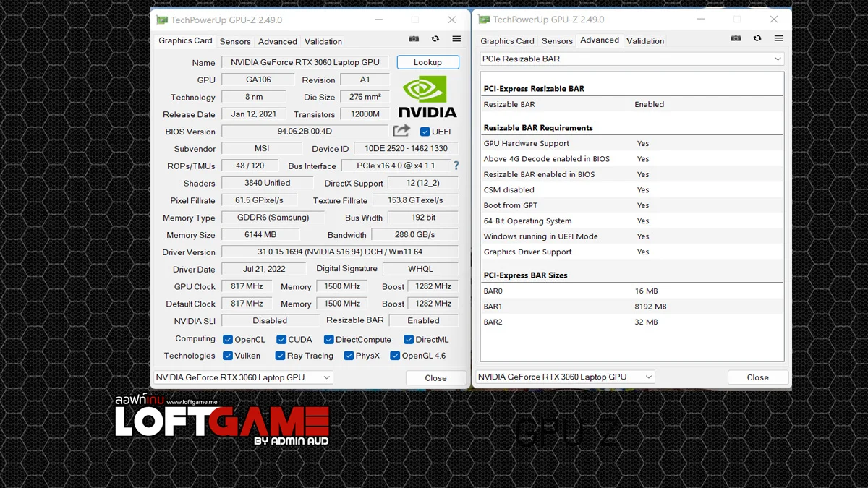Click the Device ID field
868x488 pixels.
pos(406,148)
